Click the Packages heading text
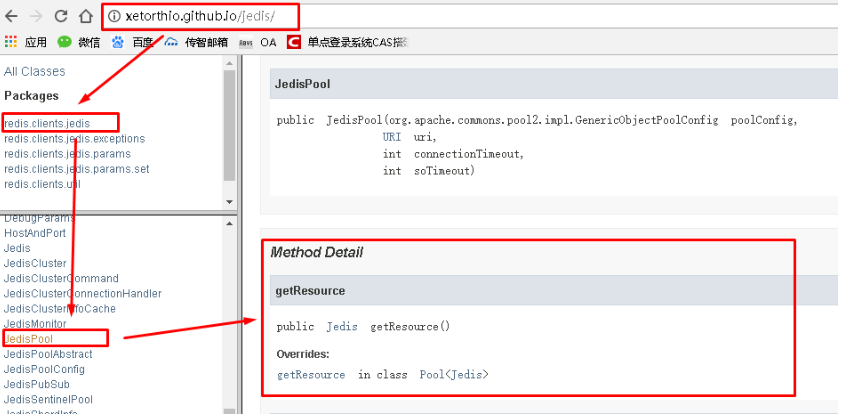This screenshot has width=842, height=416. pos(31,96)
